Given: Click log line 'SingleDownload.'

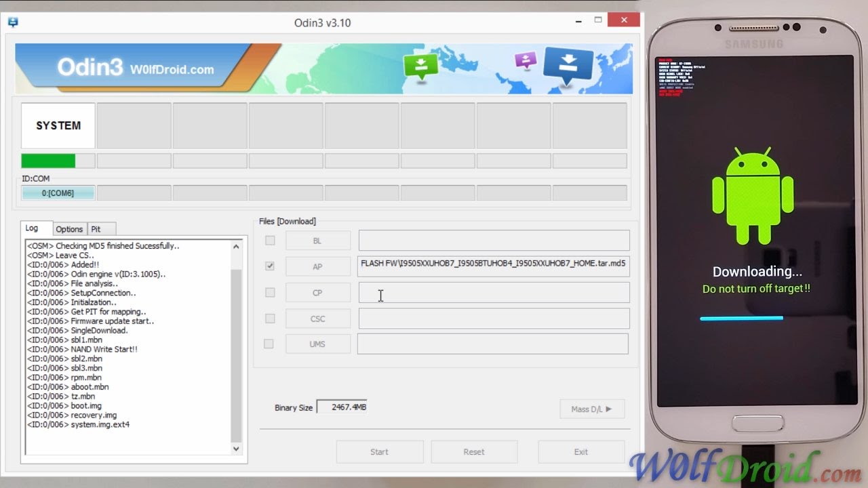Looking at the screenshot, I should (99, 330).
